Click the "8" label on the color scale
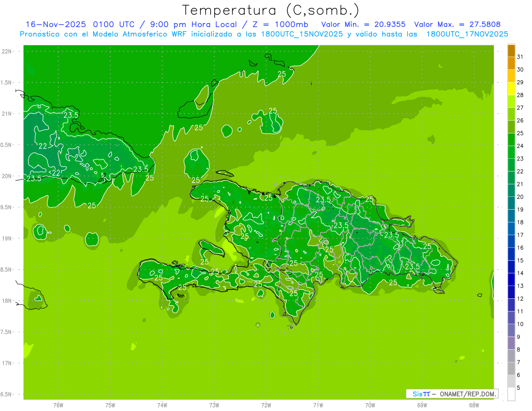Image resolution: width=532 pixels, height=411 pixels. click(519, 349)
